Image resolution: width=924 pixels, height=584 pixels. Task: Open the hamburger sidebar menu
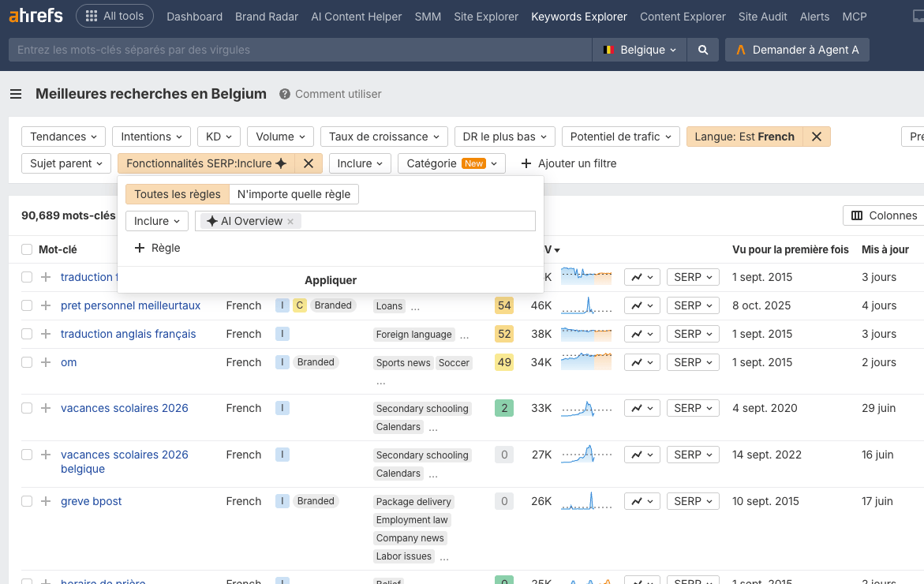click(16, 94)
